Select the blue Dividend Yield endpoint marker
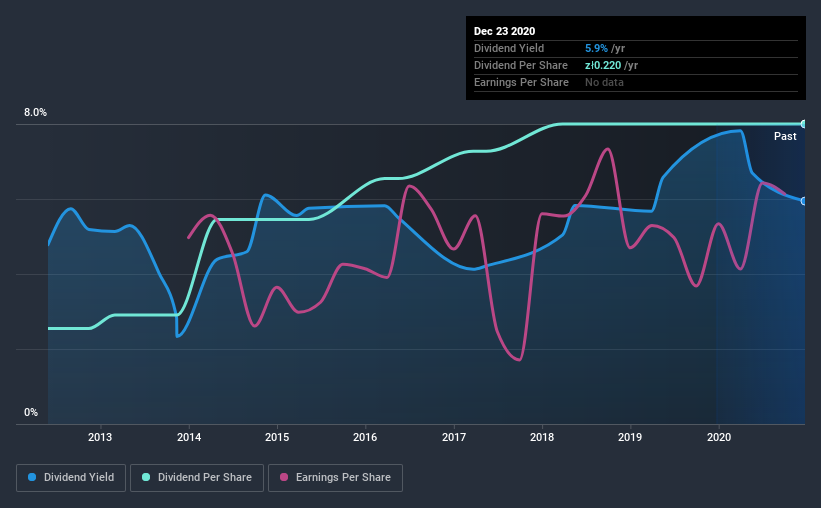This screenshot has width=821, height=508. coord(803,201)
